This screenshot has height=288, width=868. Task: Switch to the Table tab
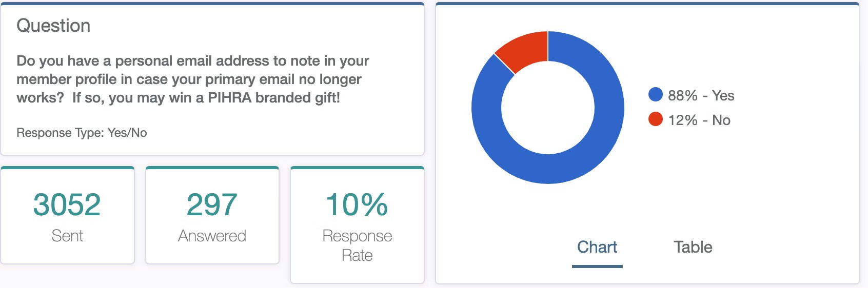(x=693, y=248)
